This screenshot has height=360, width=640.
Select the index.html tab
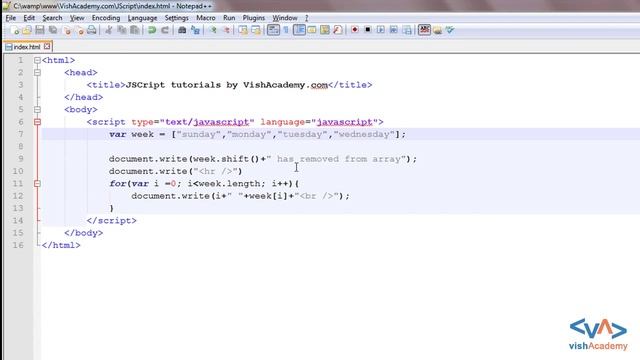tap(27, 47)
